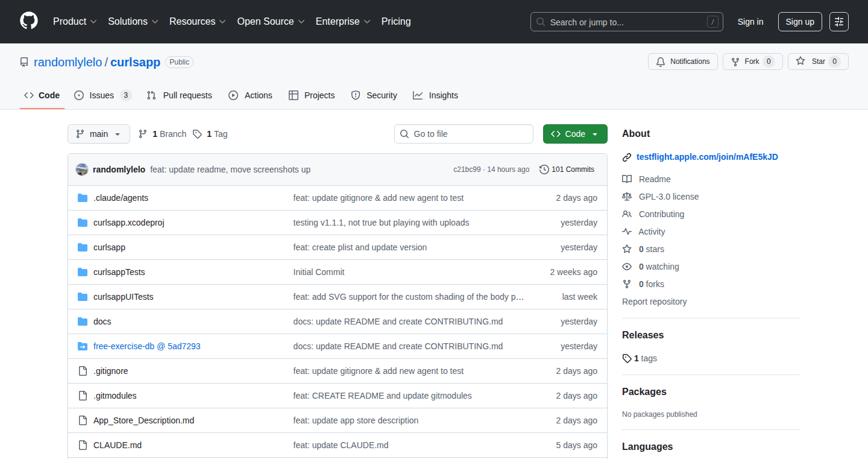The image size is (868, 459).
Task: View the 101 Commits history
Action: point(567,169)
